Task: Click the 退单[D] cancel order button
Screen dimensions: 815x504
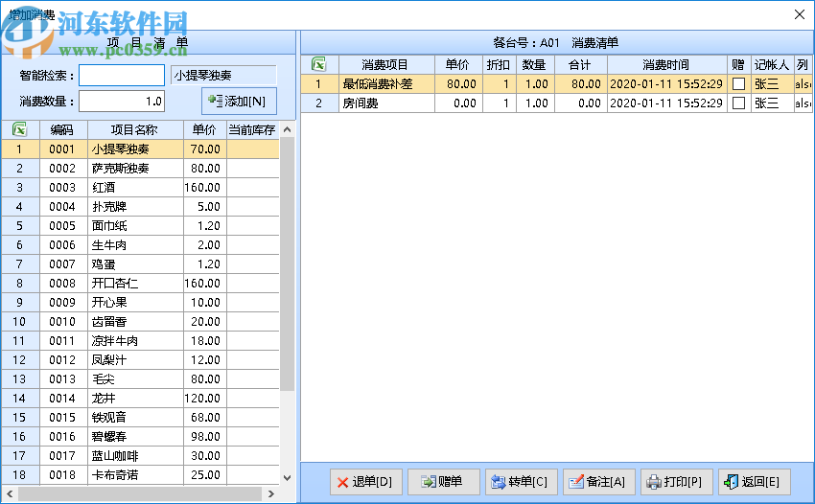Action: 365,482
